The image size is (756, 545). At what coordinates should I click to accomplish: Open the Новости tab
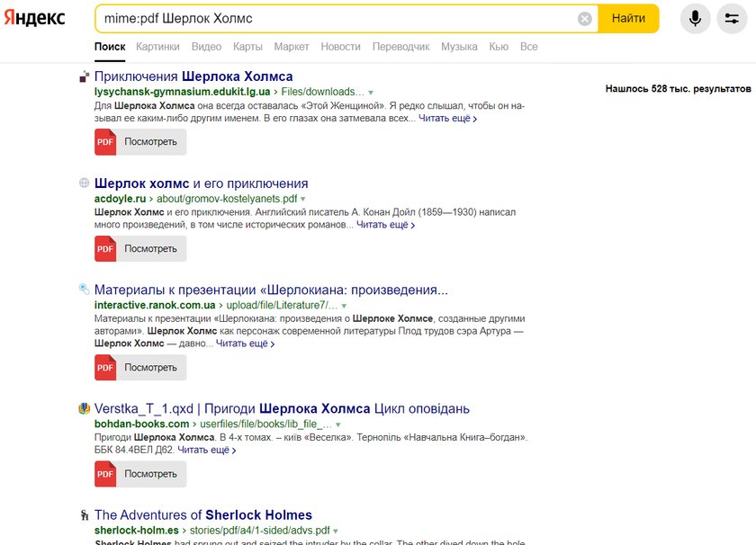(340, 47)
